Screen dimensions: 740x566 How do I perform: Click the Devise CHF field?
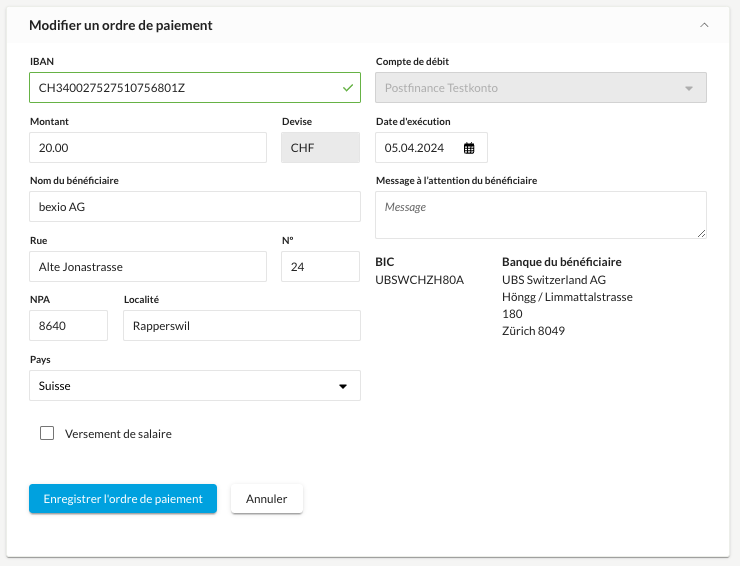coord(320,147)
